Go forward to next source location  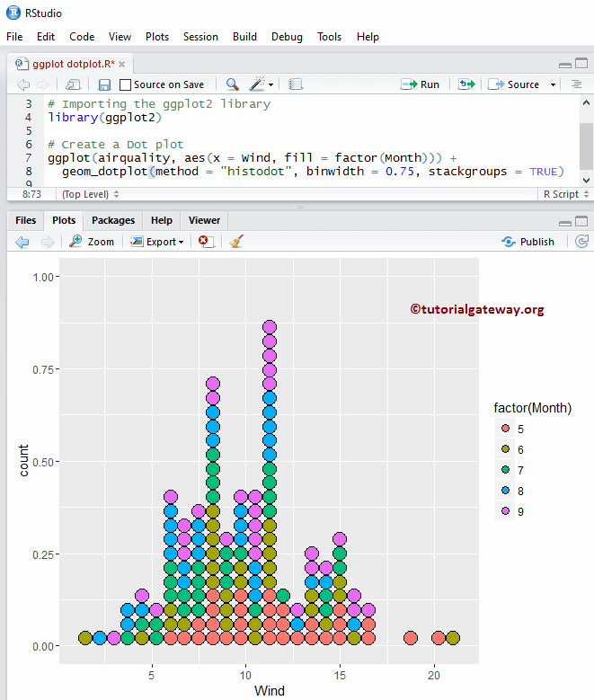tap(43, 84)
